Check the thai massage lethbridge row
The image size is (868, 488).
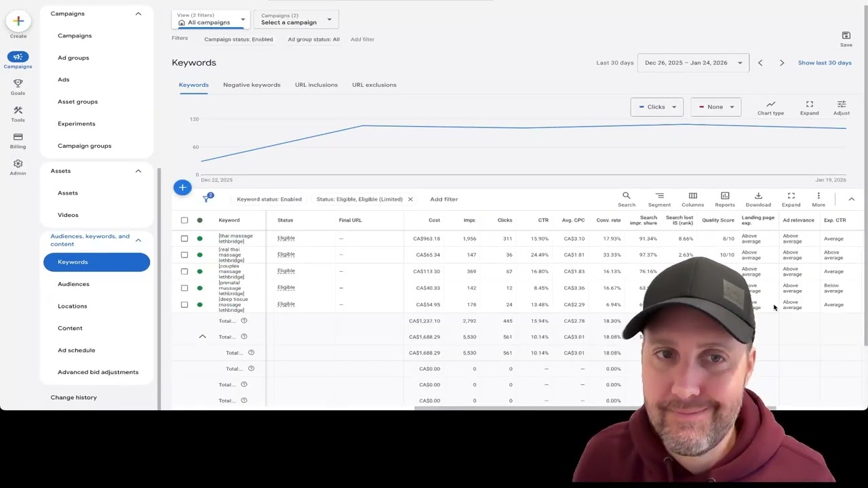pyautogui.click(x=184, y=239)
